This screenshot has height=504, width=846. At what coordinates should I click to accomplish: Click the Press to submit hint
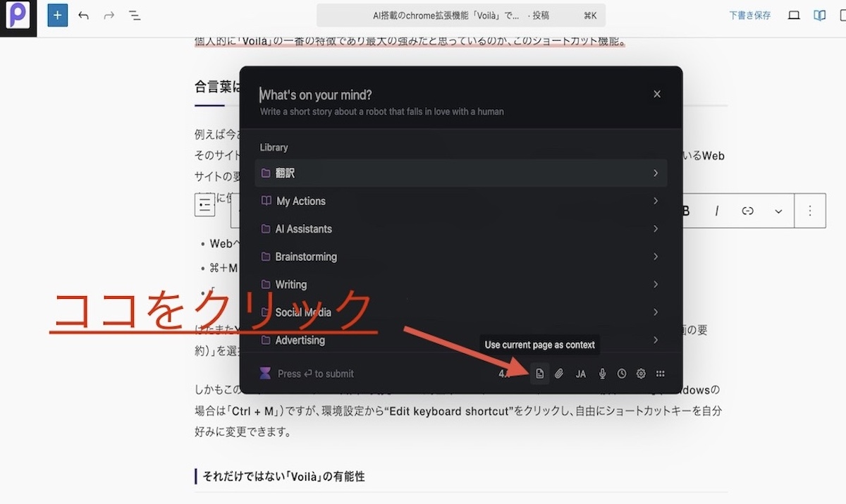click(316, 374)
